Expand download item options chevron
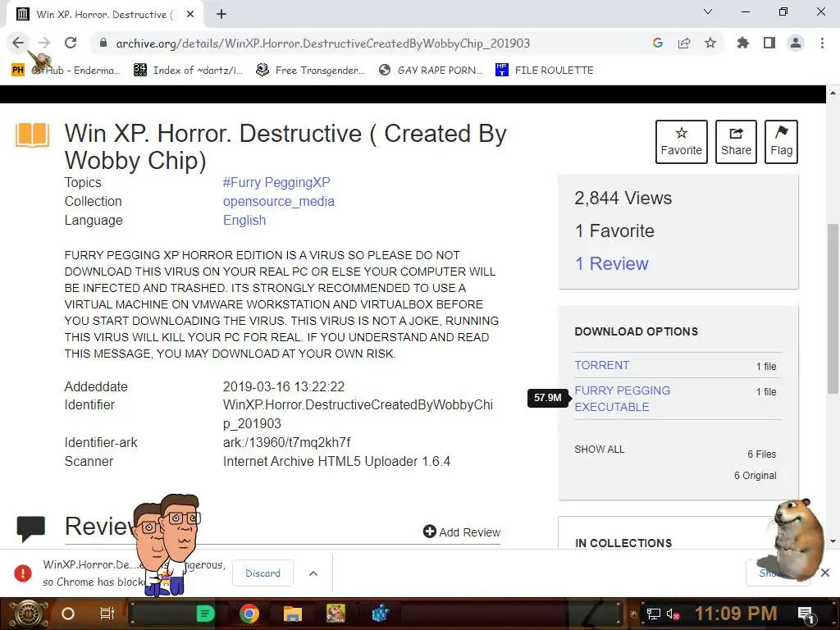 pyautogui.click(x=313, y=573)
